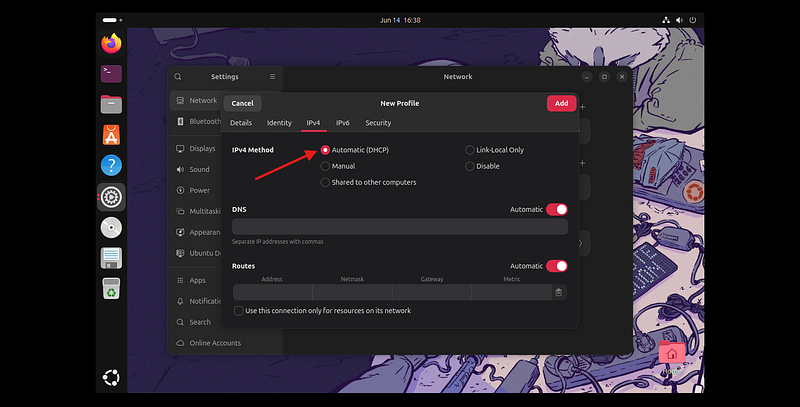
Task: Switch to the Security tab
Action: [x=378, y=123]
